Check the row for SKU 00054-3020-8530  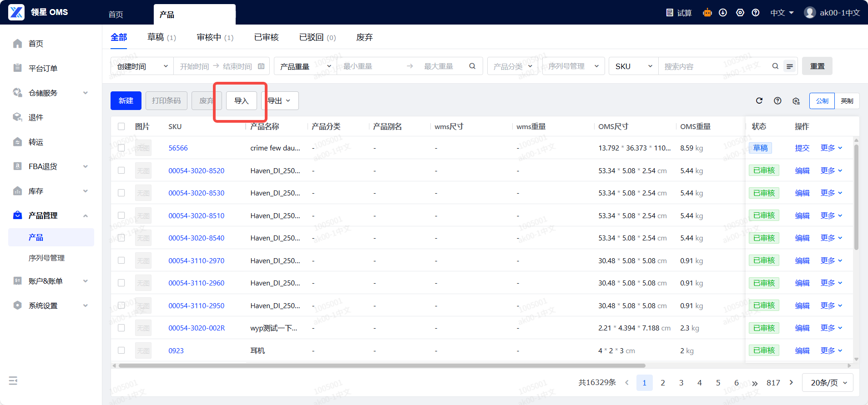tap(121, 193)
